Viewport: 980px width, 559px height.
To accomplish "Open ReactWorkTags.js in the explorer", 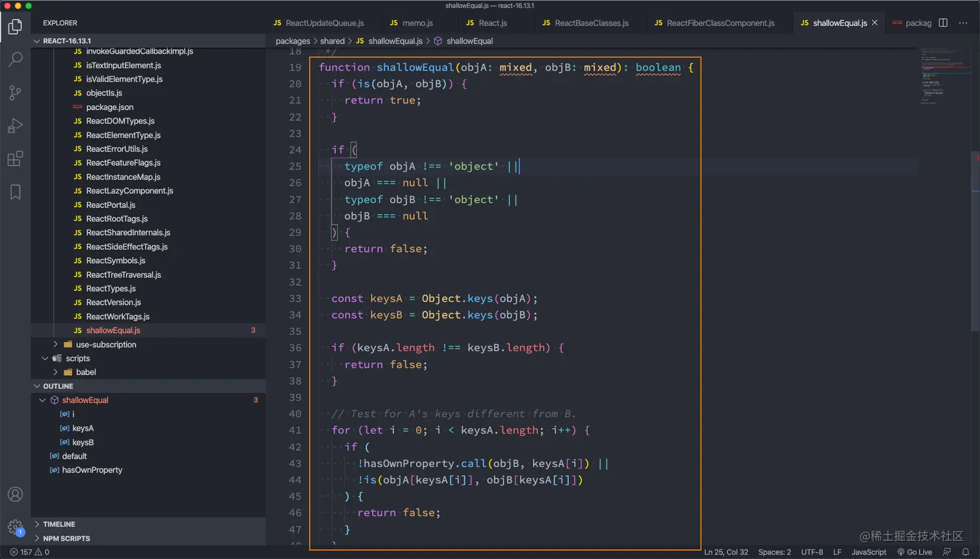I will click(x=118, y=317).
